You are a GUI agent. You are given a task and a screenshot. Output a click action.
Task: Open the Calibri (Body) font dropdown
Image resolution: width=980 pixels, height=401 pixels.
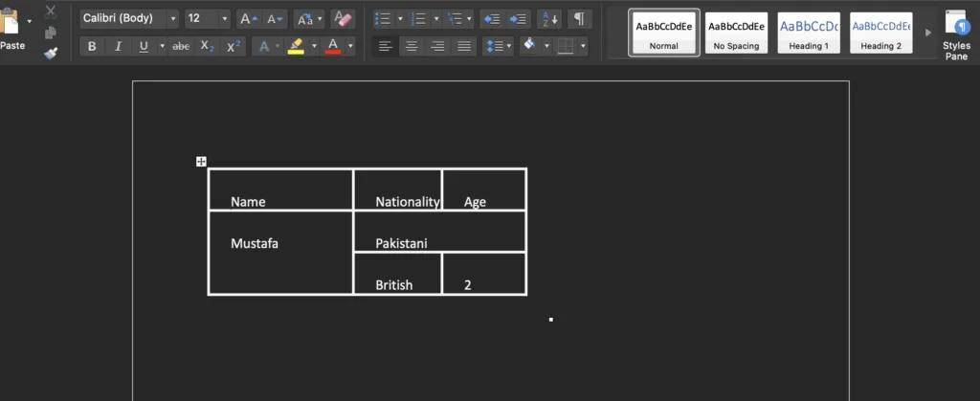[x=129, y=18]
